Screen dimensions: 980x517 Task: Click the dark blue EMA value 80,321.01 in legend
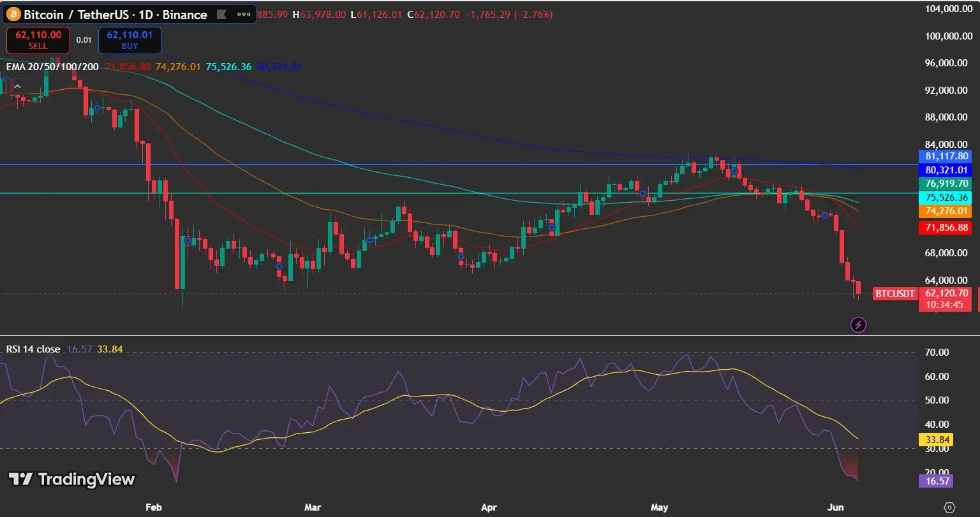click(x=279, y=66)
